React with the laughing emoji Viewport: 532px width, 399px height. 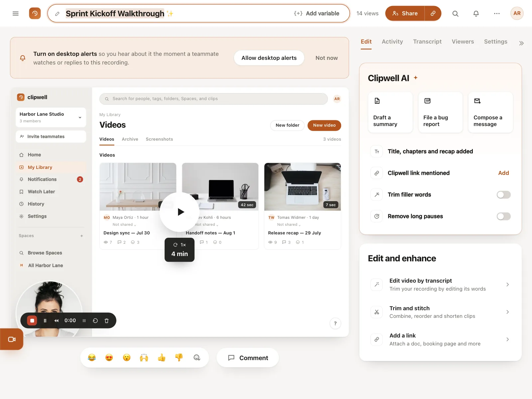[x=92, y=357]
